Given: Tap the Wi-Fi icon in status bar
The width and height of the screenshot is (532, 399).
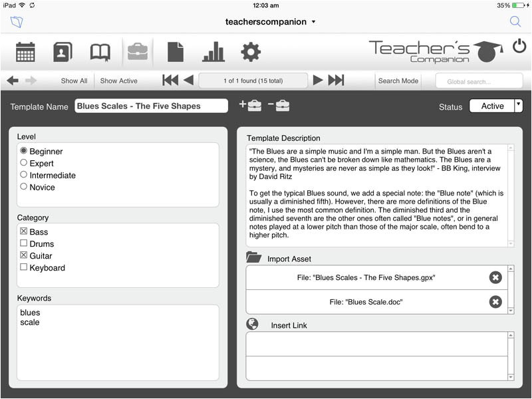Looking at the screenshot, I should pos(22,5).
